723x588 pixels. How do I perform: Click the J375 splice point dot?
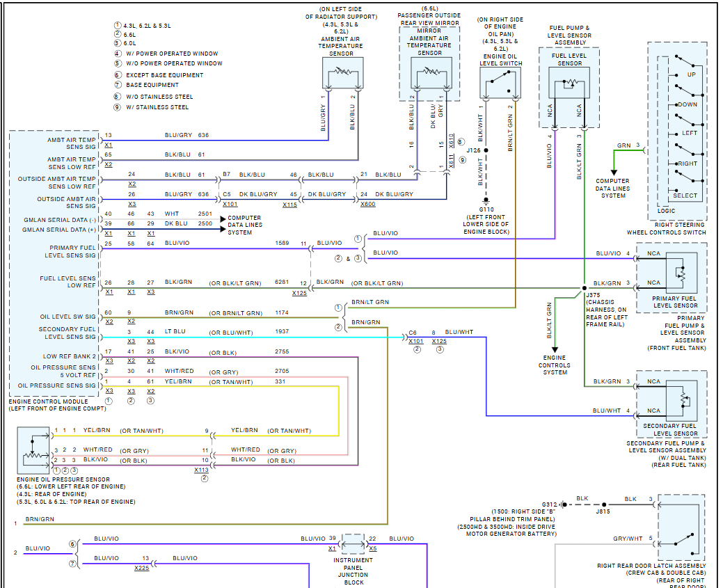585,288
